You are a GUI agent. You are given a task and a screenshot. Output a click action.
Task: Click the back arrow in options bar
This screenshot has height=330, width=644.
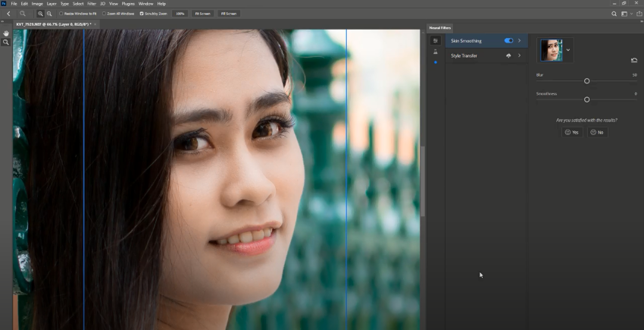tap(8, 14)
